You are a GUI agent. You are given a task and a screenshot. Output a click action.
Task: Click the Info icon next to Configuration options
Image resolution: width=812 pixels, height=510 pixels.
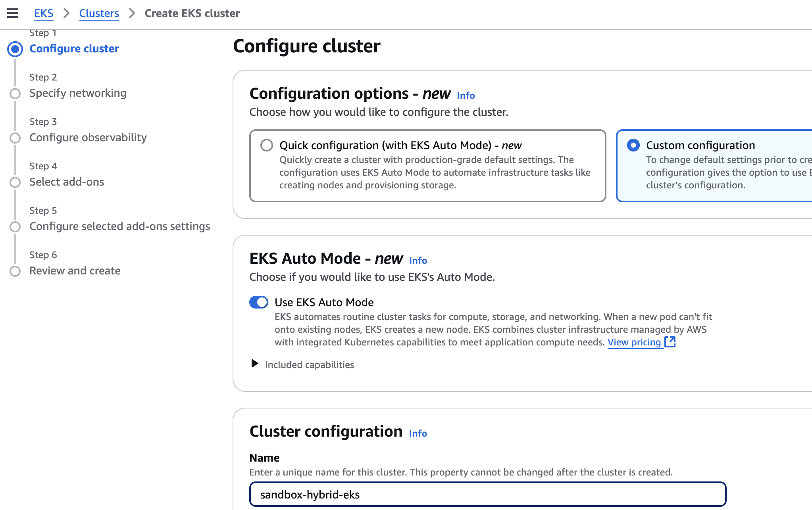[466, 96]
